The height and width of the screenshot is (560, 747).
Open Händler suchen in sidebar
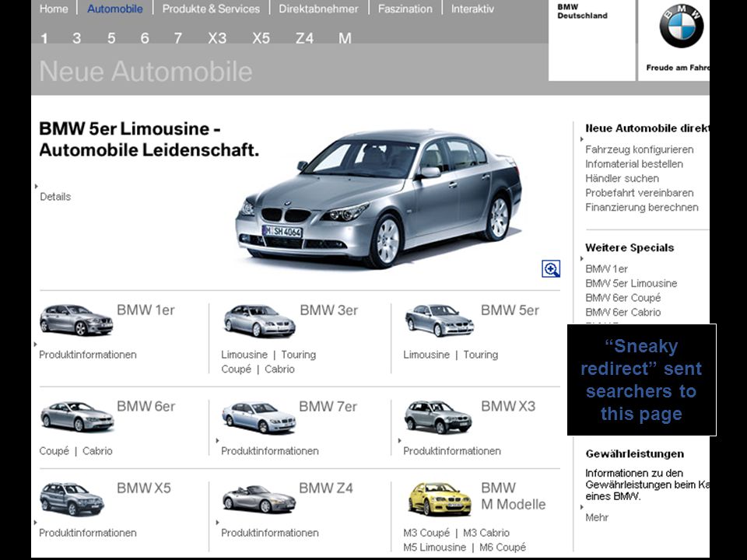(x=622, y=179)
